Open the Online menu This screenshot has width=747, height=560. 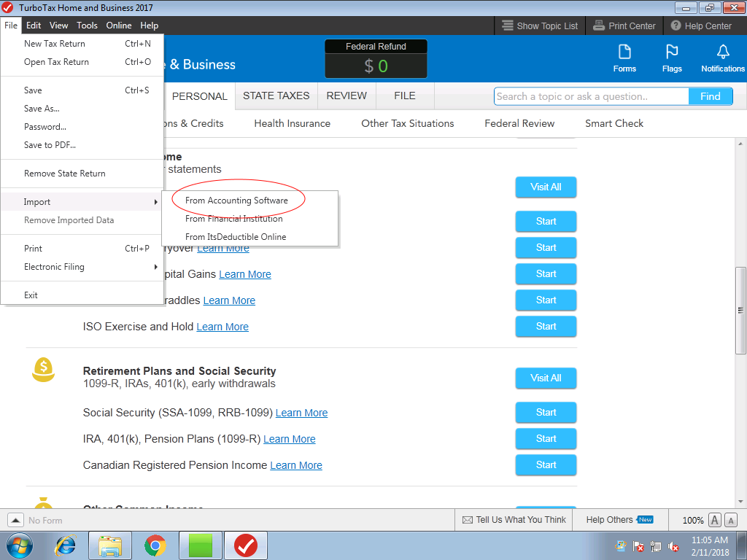click(119, 26)
